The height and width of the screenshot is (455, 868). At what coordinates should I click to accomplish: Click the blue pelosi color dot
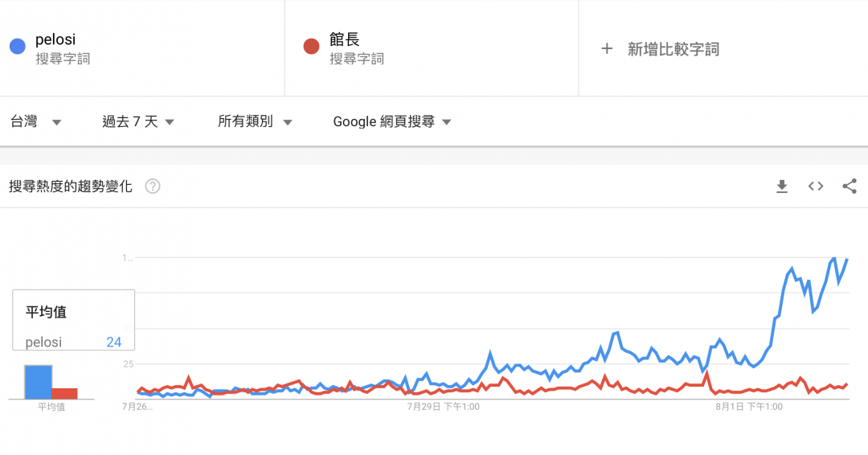tap(18, 47)
